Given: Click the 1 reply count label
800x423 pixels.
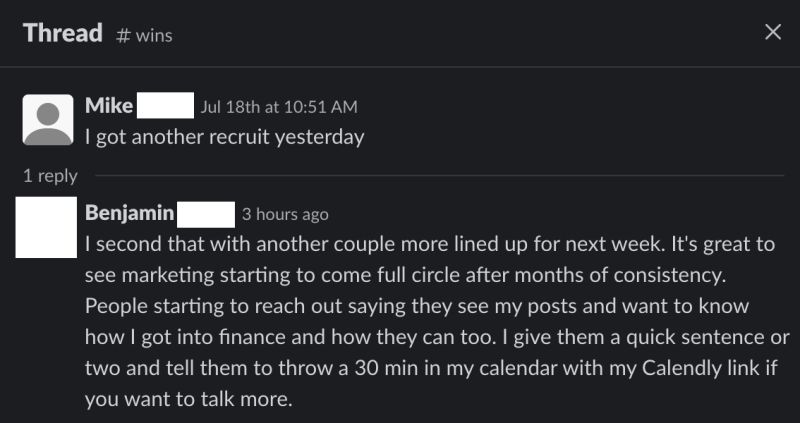Looking at the screenshot, I should pos(50,175).
